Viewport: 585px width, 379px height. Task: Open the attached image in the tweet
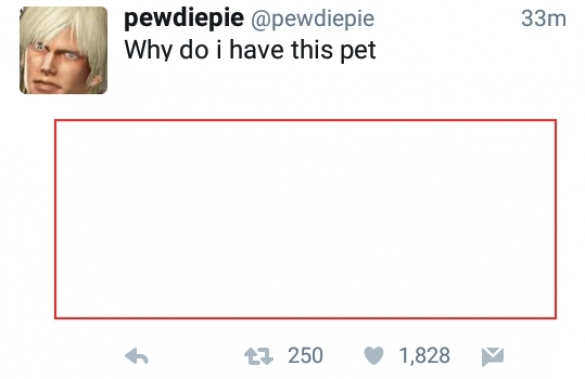[306, 219]
